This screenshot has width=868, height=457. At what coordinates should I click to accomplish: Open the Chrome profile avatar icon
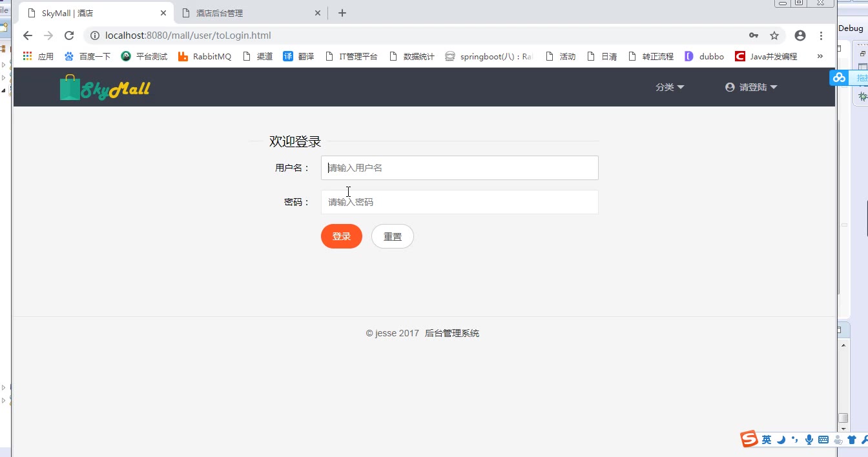click(x=800, y=36)
